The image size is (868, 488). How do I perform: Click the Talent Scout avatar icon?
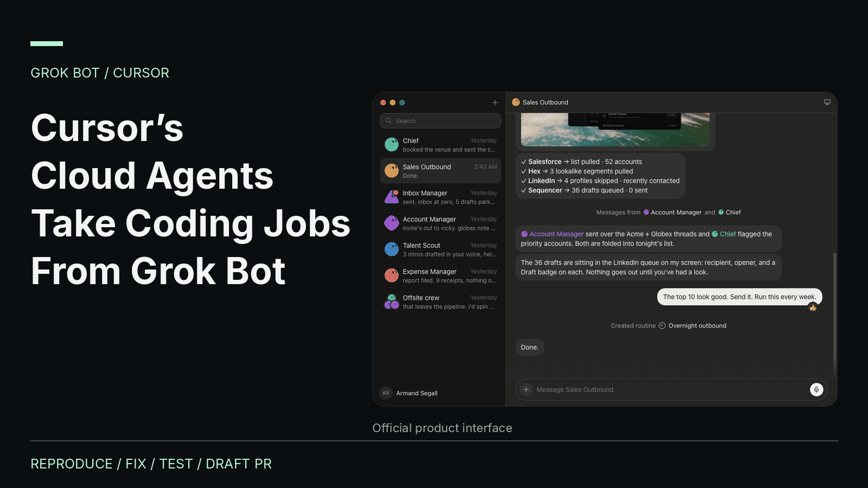coord(392,249)
